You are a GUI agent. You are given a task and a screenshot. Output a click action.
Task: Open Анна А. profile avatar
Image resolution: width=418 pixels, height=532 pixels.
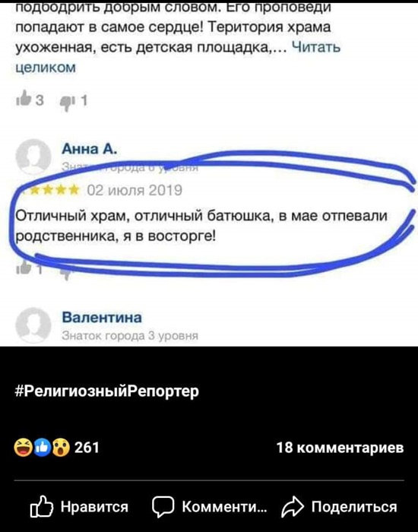point(33,157)
